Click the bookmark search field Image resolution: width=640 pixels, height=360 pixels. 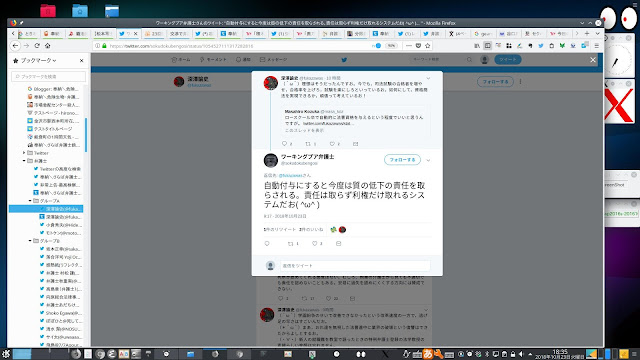tap(49, 76)
